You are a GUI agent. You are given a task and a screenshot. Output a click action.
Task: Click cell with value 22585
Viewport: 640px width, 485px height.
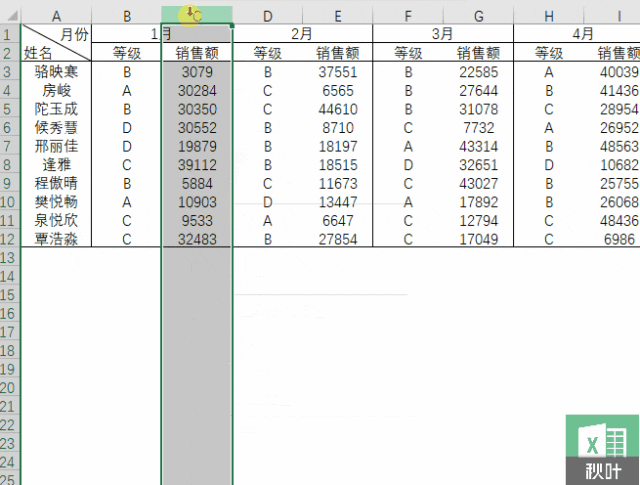[x=478, y=72]
